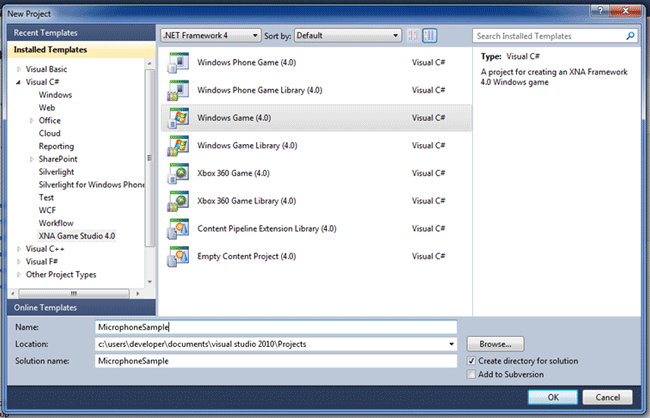
Task: Click tree scroll up arrow
Action: point(150,63)
